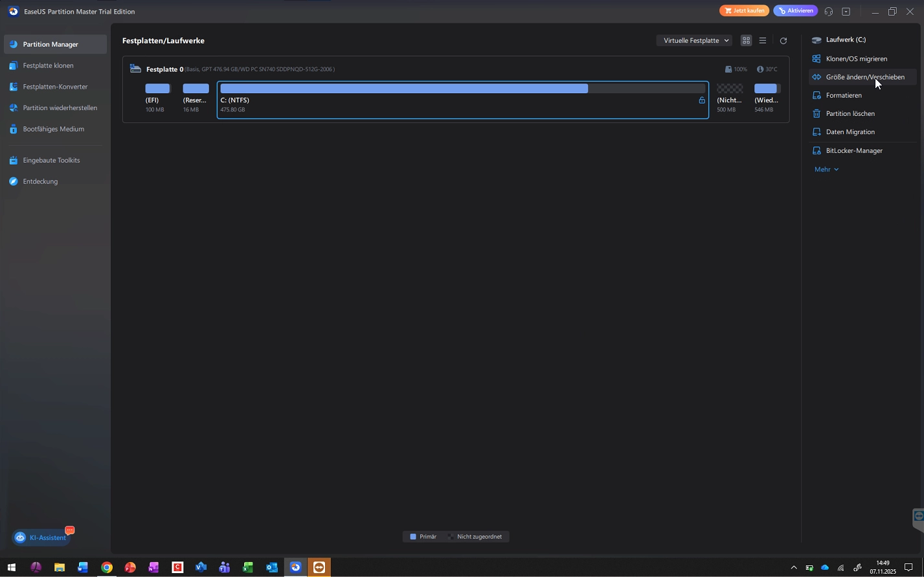Launch the KI-Assistent chat

click(41, 537)
